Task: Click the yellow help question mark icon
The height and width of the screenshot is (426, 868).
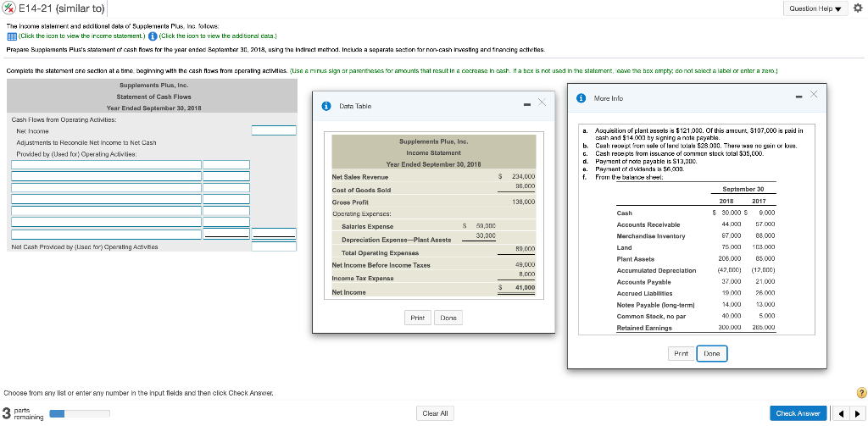Action: coord(861,393)
